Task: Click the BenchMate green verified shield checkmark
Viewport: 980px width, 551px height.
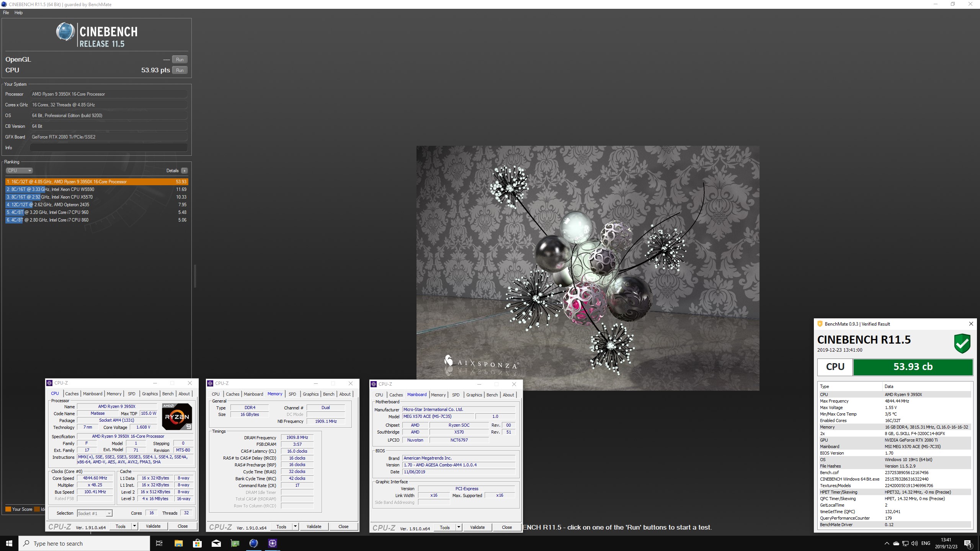Action: tap(962, 343)
